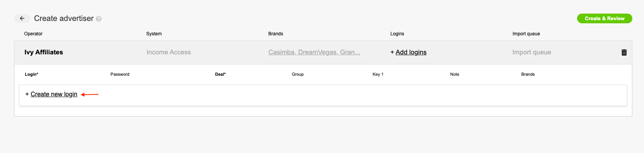Click the Brands column header in logins table
Viewport: 644px width, 153px height.
[x=528, y=74]
